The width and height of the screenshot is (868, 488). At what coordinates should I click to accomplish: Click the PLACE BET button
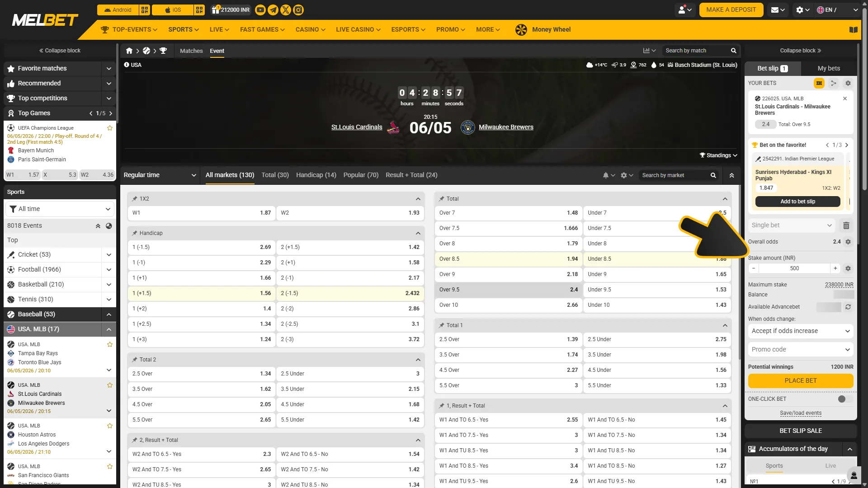[801, 381]
